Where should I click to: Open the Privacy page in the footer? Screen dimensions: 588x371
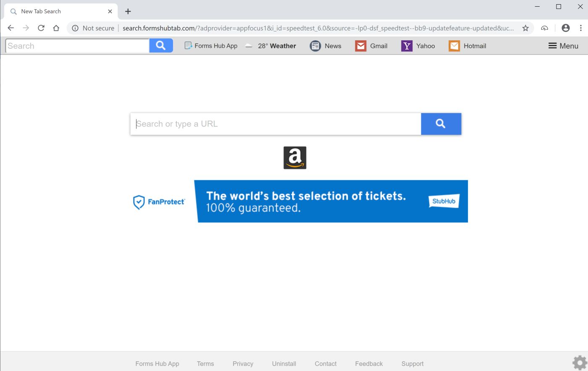click(243, 363)
